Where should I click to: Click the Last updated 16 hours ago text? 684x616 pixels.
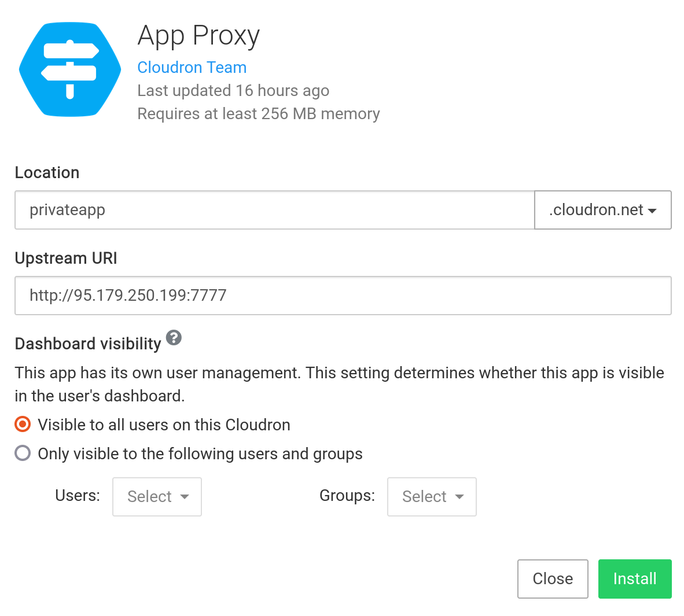pyautogui.click(x=233, y=91)
